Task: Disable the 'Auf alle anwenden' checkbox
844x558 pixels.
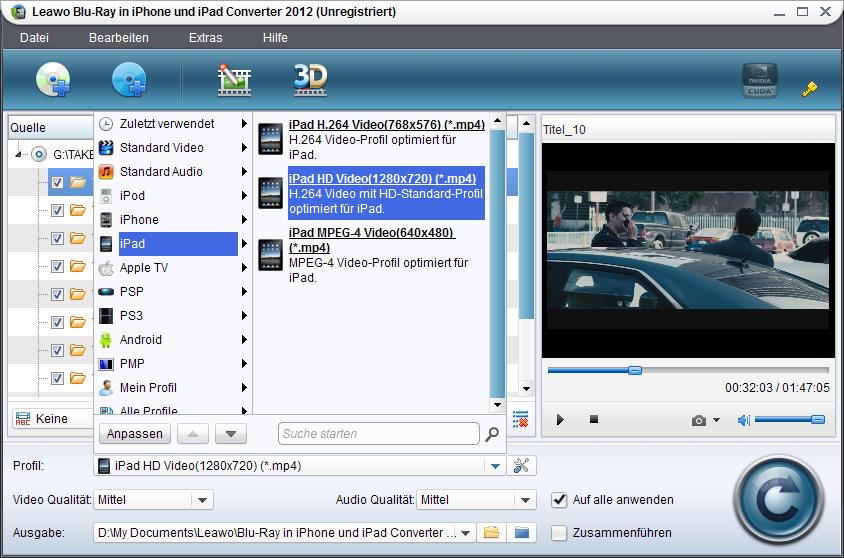Action: (x=559, y=500)
